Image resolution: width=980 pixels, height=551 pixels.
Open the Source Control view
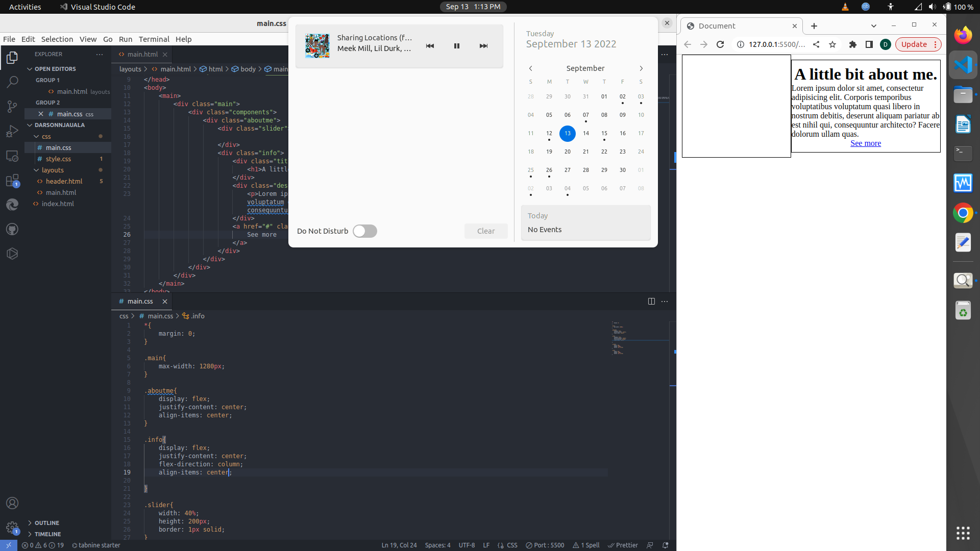[x=12, y=106]
